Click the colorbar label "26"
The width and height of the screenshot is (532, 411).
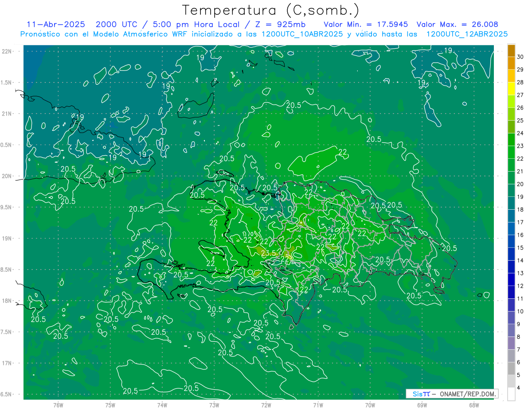(x=520, y=108)
